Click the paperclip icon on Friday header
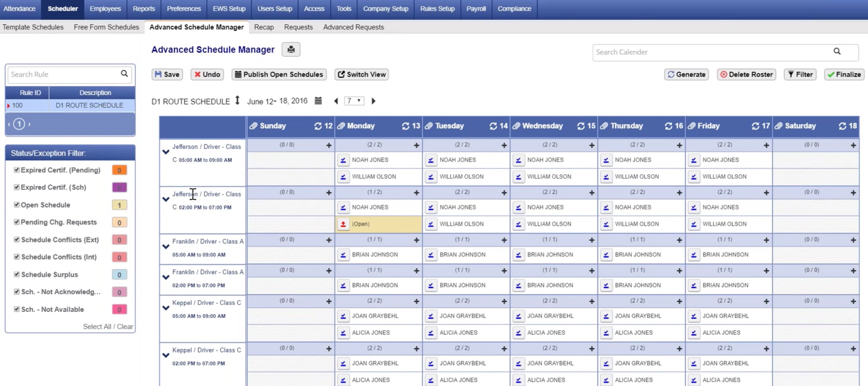Screen dimensions: 868x386 pyautogui.click(x=692, y=126)
